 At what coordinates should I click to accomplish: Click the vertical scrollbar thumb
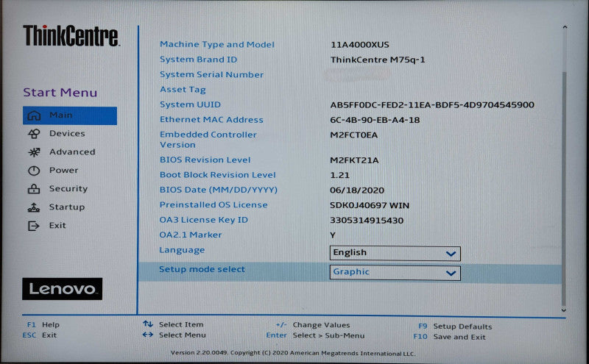coord(564,189)
